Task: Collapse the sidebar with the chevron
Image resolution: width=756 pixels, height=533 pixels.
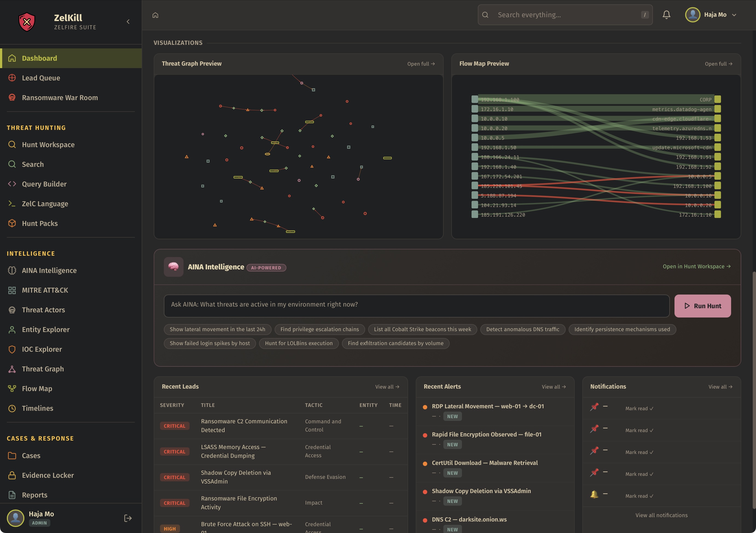Action: (128, 22)
